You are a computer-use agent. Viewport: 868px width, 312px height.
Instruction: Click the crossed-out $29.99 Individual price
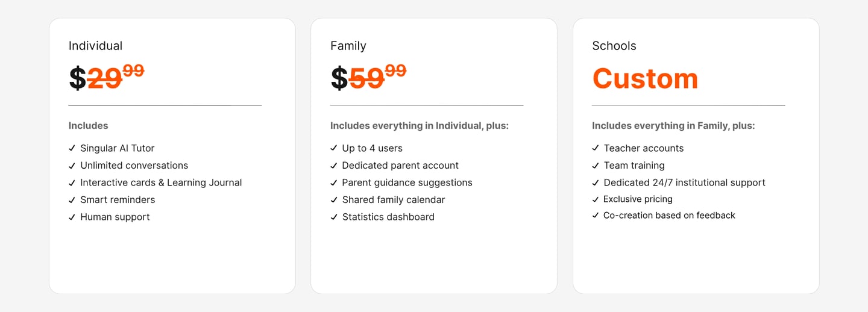[x=107, y=78]
